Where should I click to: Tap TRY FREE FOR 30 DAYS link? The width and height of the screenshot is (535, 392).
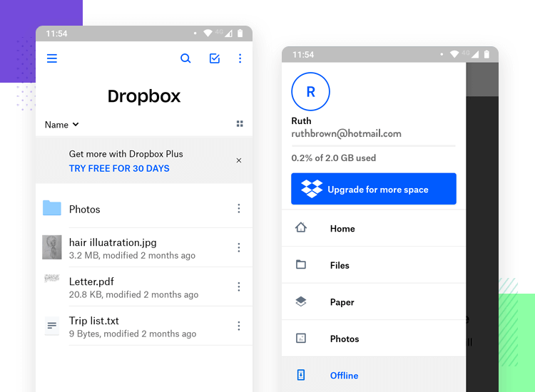coord(119,168)
